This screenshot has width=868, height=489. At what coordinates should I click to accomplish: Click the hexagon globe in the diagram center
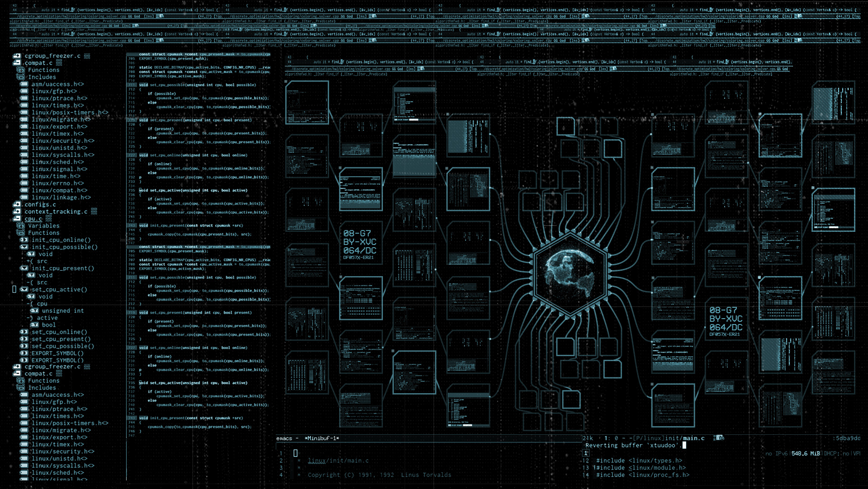tap(570, 273)
